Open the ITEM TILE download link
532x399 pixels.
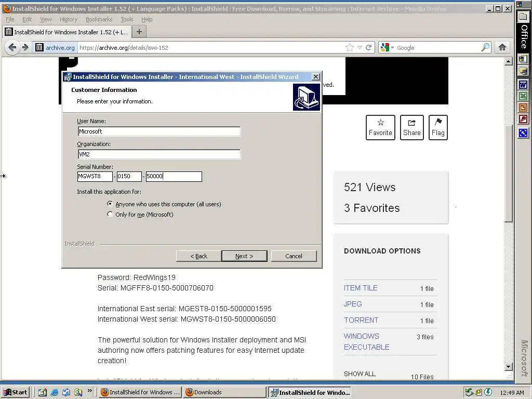[x=361, y=288]
